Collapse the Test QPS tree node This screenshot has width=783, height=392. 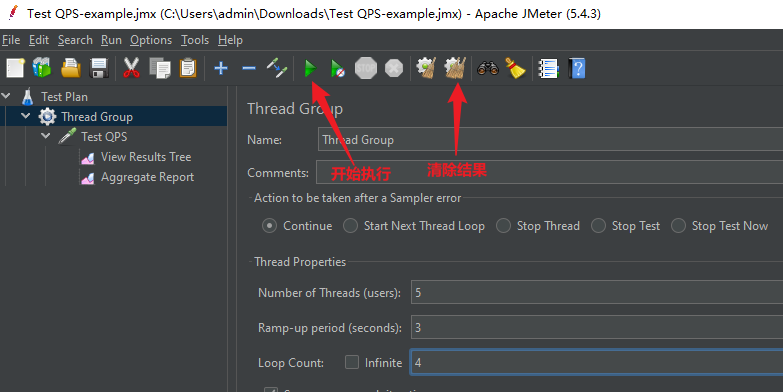click(45, 135)
